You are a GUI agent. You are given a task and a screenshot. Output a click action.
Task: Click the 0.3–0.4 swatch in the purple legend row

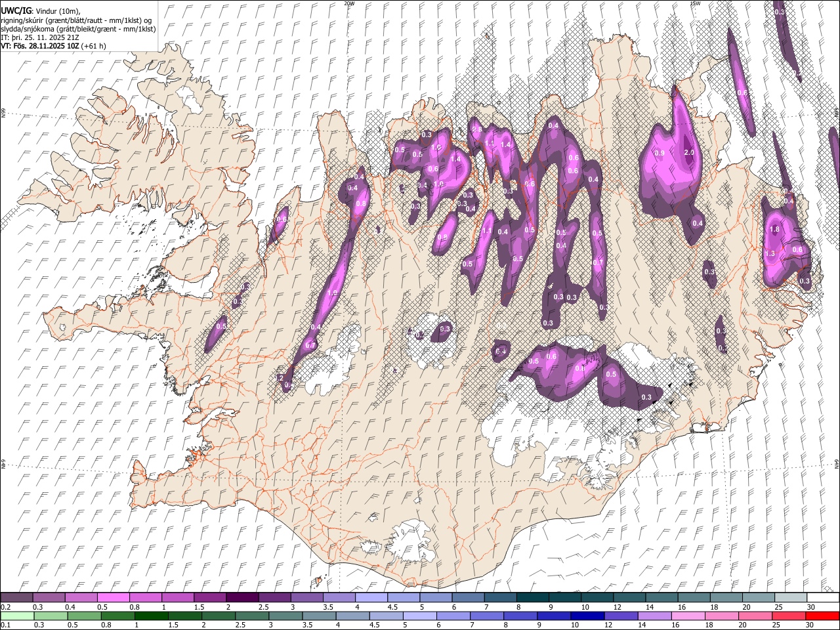(x=49, y=598)
